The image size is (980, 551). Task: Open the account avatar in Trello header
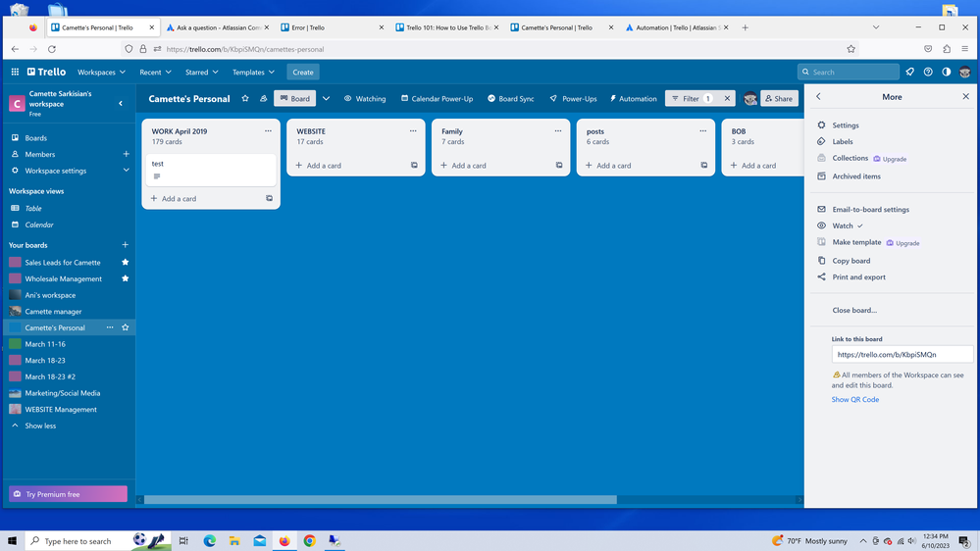coord(965,72)
